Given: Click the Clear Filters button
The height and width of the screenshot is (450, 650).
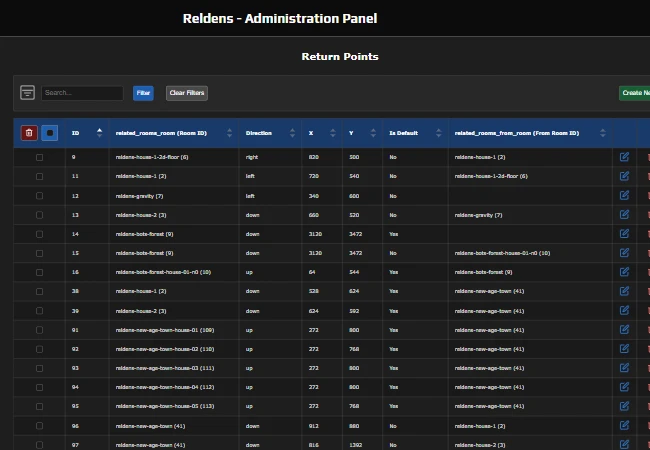Looking at the screenshot, I should tap(187, 93).
